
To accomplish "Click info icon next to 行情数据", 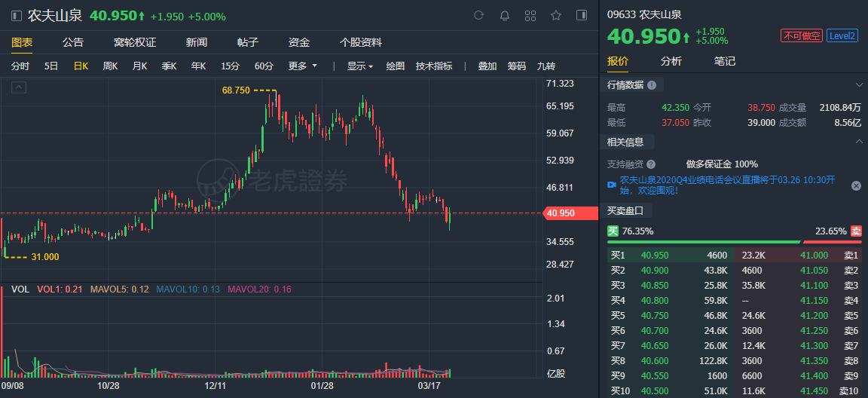I will tap(652, 85).
